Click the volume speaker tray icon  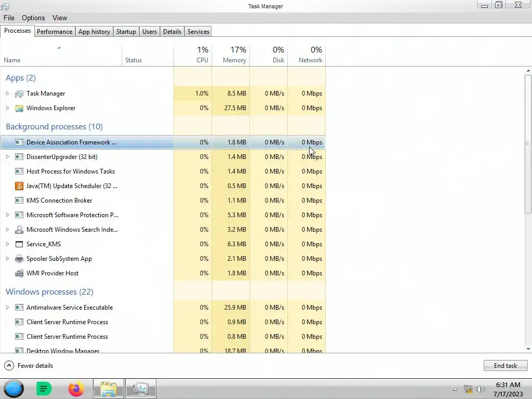click(x=481, y=389)
